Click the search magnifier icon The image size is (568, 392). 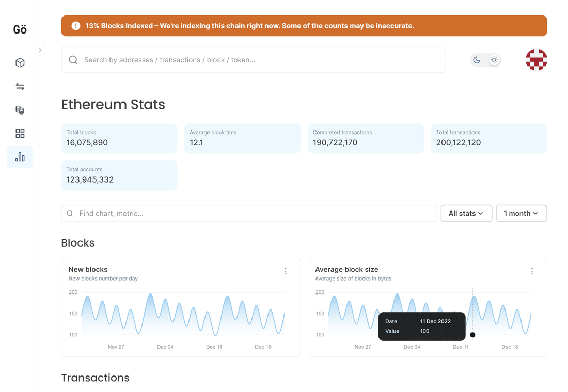pos(73,60)
